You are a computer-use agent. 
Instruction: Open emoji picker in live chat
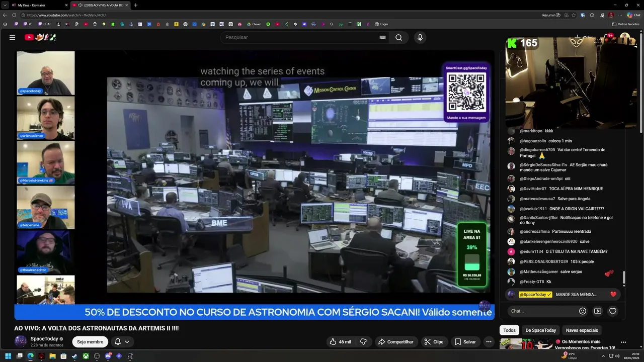click(x=583, y=311)
